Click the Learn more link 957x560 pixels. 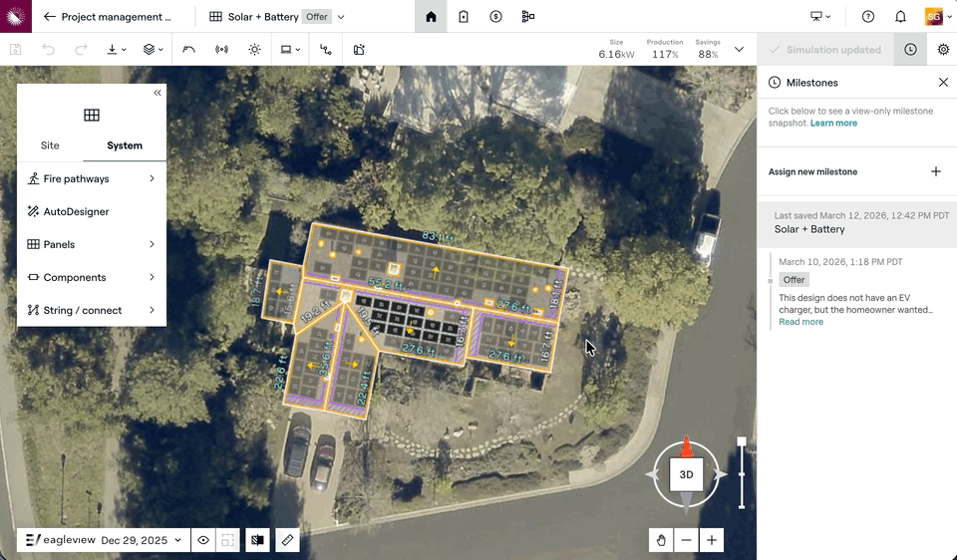click(833, 124)
